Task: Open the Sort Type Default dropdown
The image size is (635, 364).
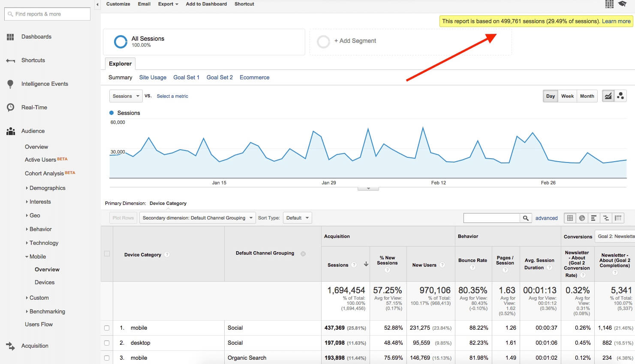Action: (x=297, y=218)
